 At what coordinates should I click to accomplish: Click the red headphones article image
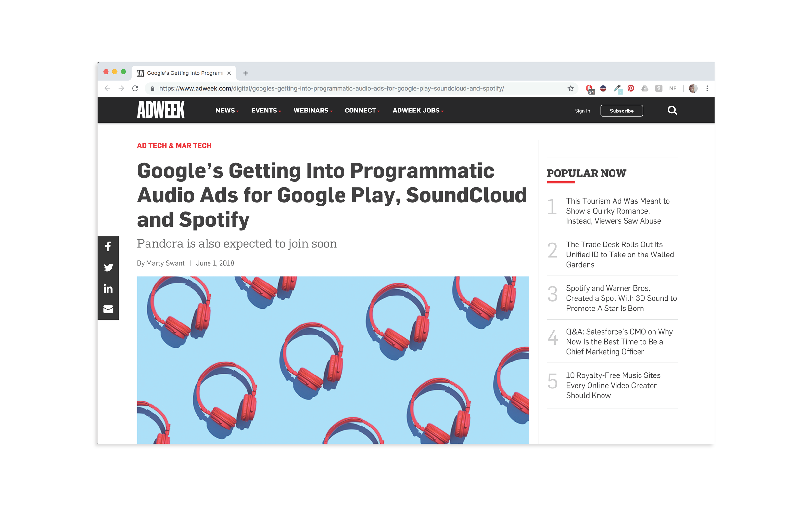coord(333,360)
